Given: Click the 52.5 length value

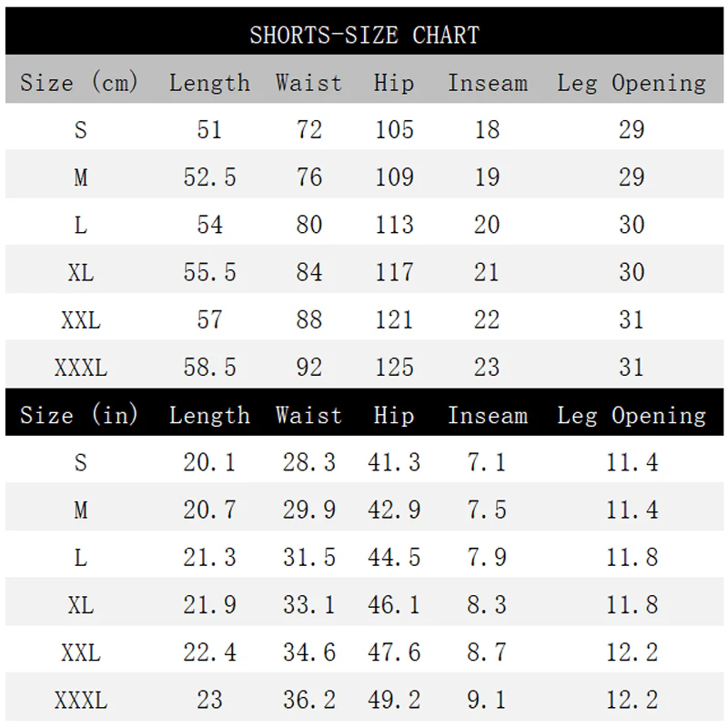Looking at the screenshot, I should (x=210, y=177).
